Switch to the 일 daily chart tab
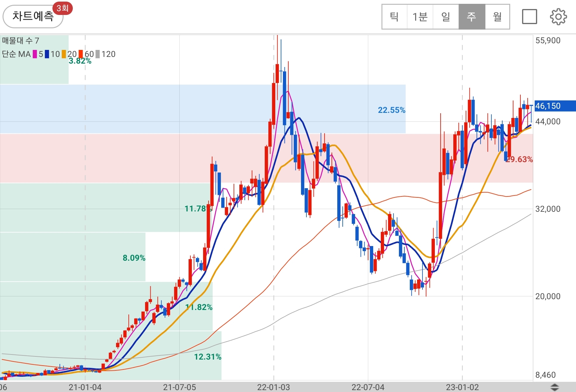Viewport: 576px width, 392px height. [446, 17]
